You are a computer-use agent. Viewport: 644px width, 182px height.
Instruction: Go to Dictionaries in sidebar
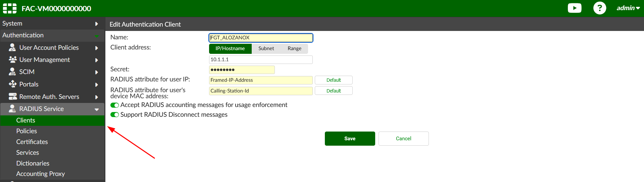(x=33, y=163)
